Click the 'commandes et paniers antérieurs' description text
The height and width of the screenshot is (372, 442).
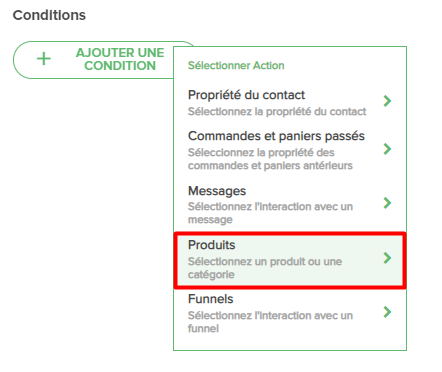point(270,165)
